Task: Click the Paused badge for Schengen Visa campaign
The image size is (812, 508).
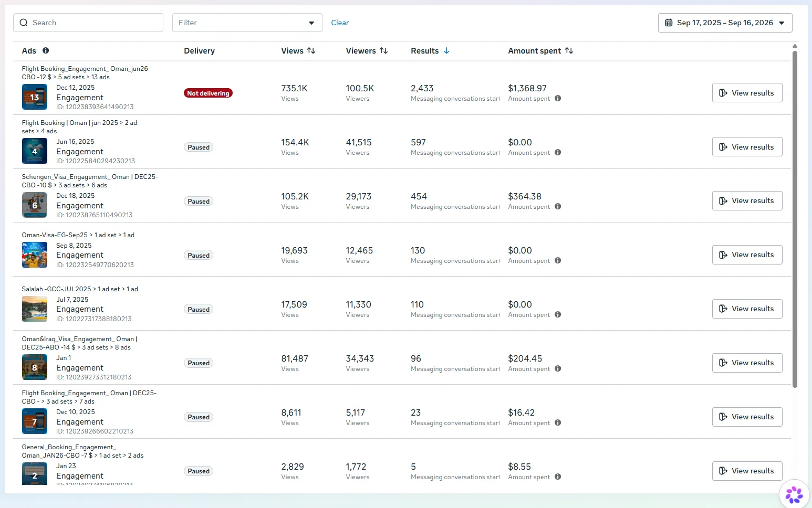Action: 199,201
